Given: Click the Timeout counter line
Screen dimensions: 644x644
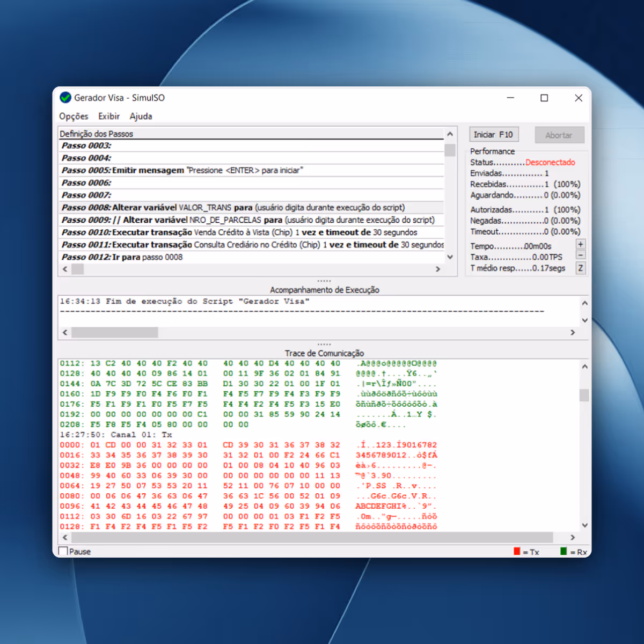Looking at the screenshot, I should click(525, 232).
